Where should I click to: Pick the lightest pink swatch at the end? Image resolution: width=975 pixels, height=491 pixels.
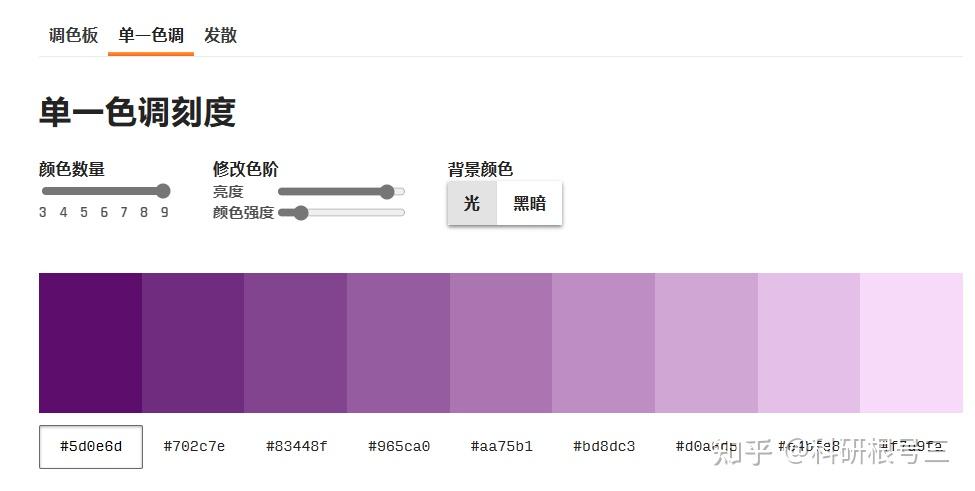point(911,342)
